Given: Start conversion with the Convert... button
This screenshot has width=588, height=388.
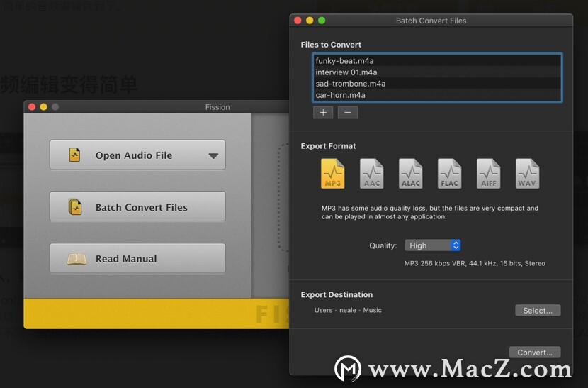Looking at the screenshot, I should 535,353.
